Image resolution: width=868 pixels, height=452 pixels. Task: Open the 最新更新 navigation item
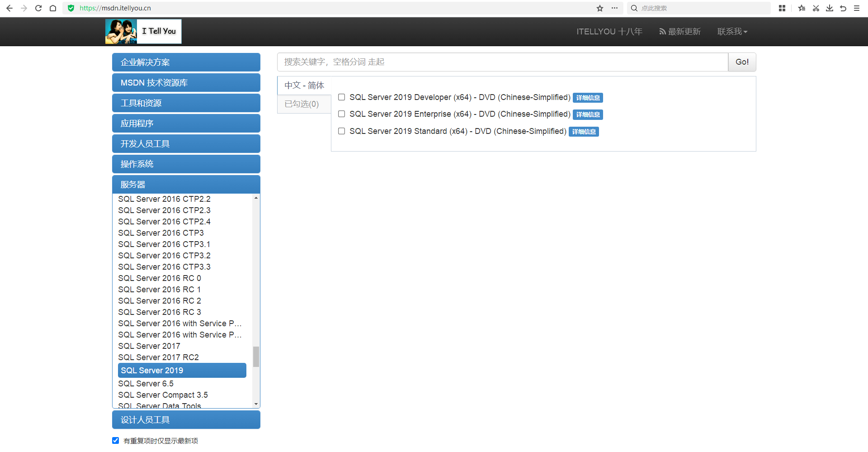point(680,32)
